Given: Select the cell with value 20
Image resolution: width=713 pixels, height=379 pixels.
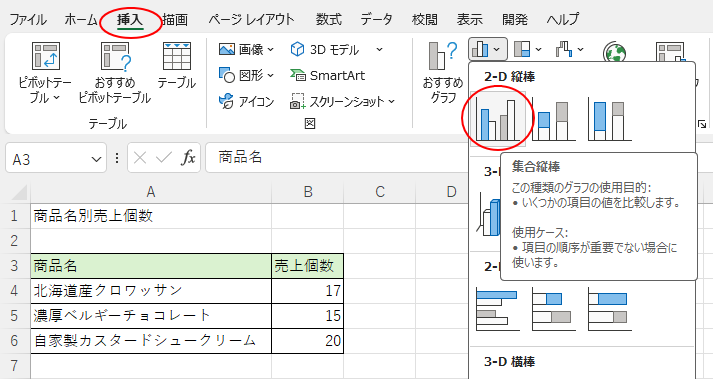Looking at the screenshot, I should (308, 341).
